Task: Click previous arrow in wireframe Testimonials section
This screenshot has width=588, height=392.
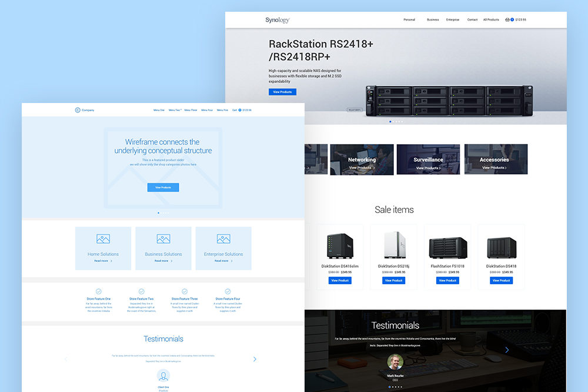Action: pos(66,359)
